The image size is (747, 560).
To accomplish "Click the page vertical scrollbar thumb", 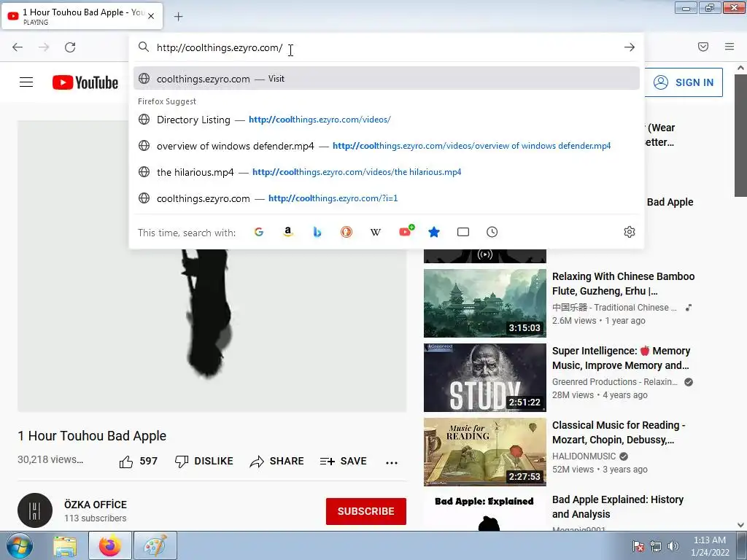I will coord(740,135).
